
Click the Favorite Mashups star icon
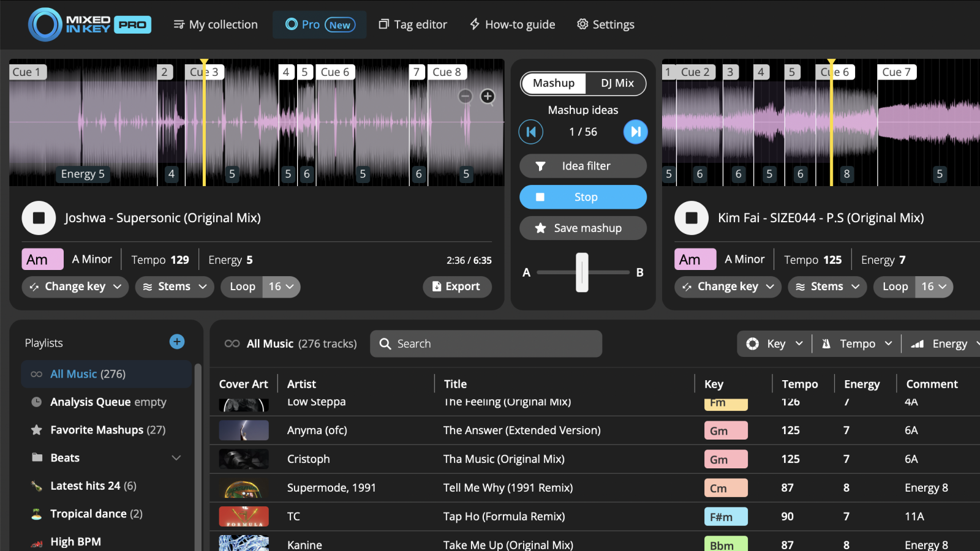[x=37, y=430]
